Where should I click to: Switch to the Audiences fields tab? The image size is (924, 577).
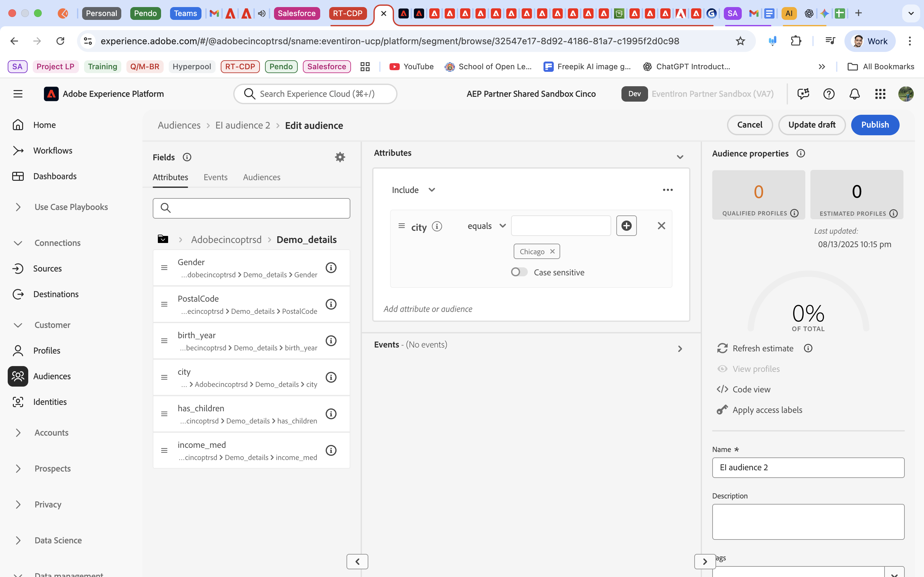[x=261, y=177]
